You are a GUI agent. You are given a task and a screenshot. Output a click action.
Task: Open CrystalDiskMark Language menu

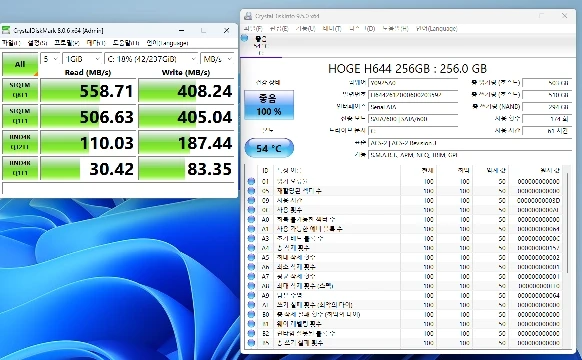pyautogui.click(x=167, y=43)
